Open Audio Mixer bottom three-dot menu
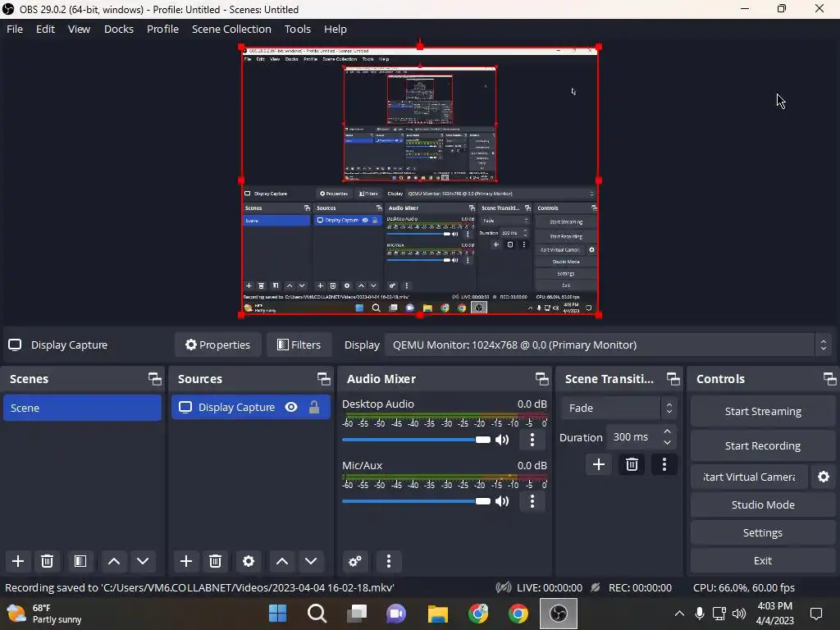The height and width of the screenshot is (630, 840). click(x=388, y=561)
